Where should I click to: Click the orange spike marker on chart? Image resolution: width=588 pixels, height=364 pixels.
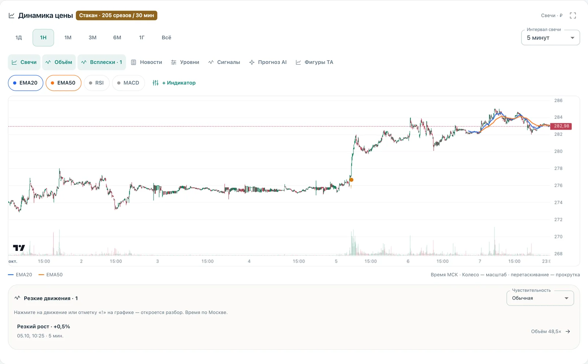click(351, 180)
